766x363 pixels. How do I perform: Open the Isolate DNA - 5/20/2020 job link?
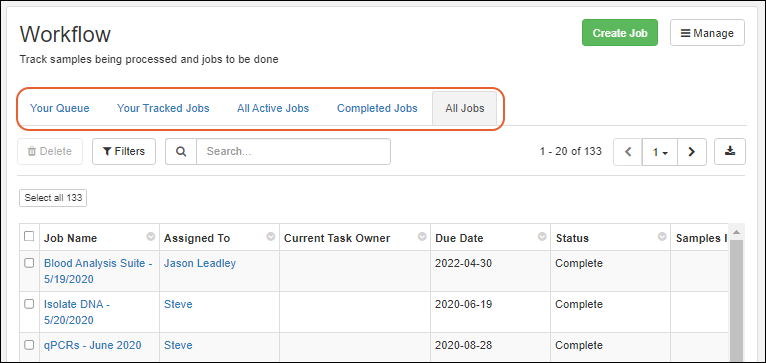pyautogui.click(x=77, y=312)
